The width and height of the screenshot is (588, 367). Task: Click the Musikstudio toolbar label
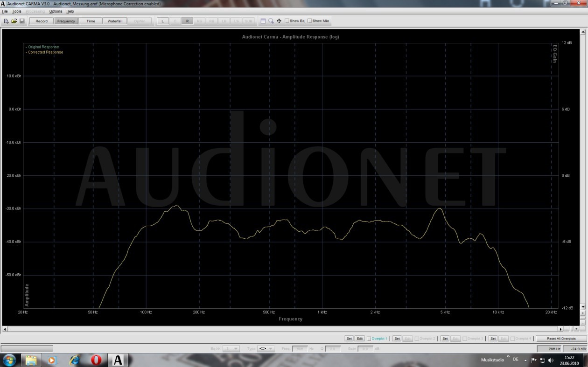[492, 360]
